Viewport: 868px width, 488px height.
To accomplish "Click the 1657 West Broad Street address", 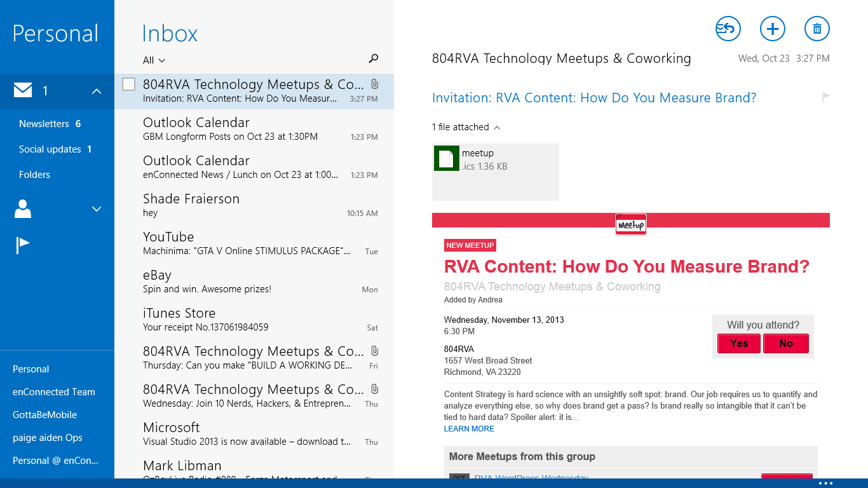I will pyautogui.click(x=488, y=360).
